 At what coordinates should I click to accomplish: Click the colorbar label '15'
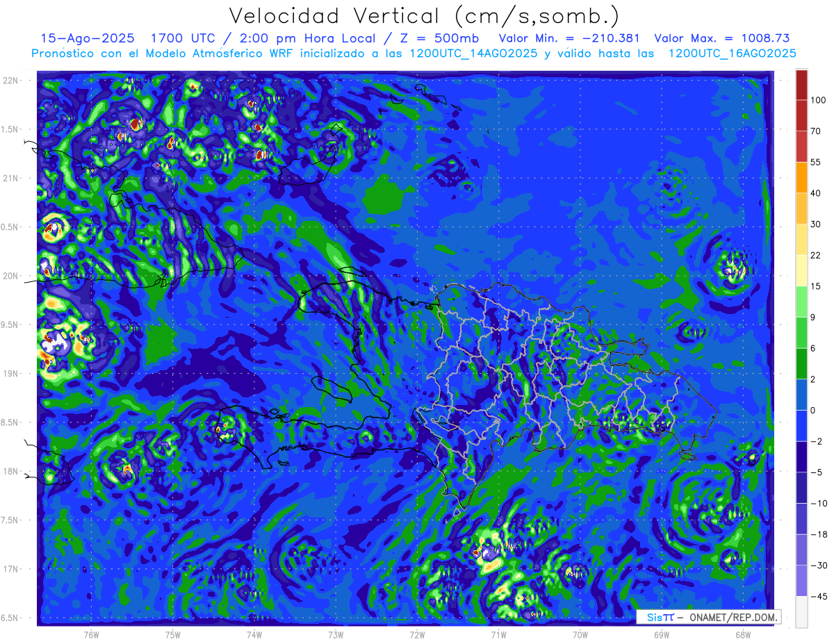(816, 286)
